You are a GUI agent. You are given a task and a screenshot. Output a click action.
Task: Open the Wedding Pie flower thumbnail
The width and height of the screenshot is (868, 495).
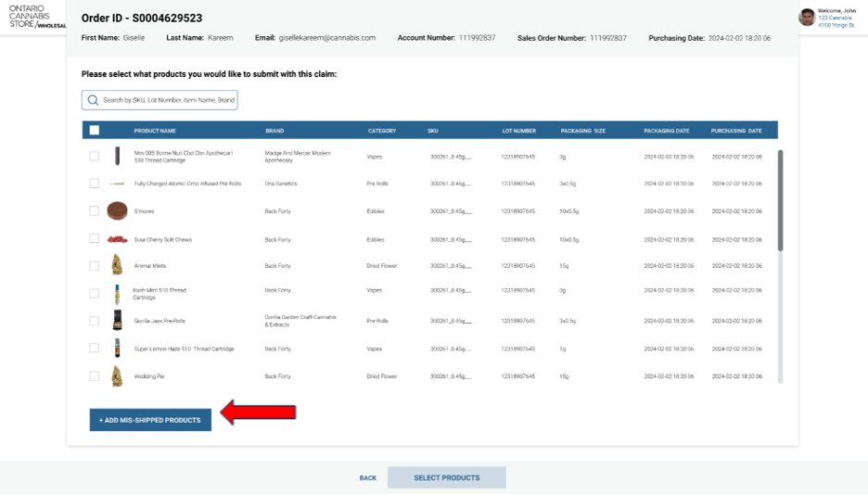tap(117, 376)
